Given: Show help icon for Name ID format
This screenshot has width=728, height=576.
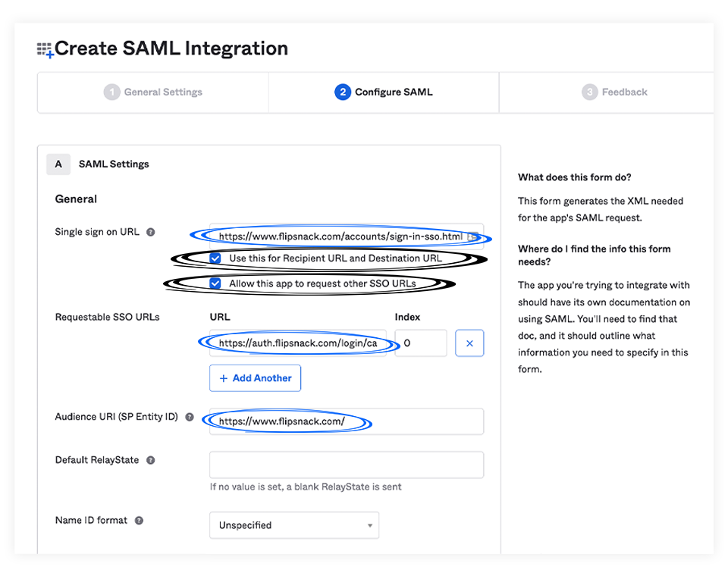Looking at the screenshot, I should coord(139,521).
